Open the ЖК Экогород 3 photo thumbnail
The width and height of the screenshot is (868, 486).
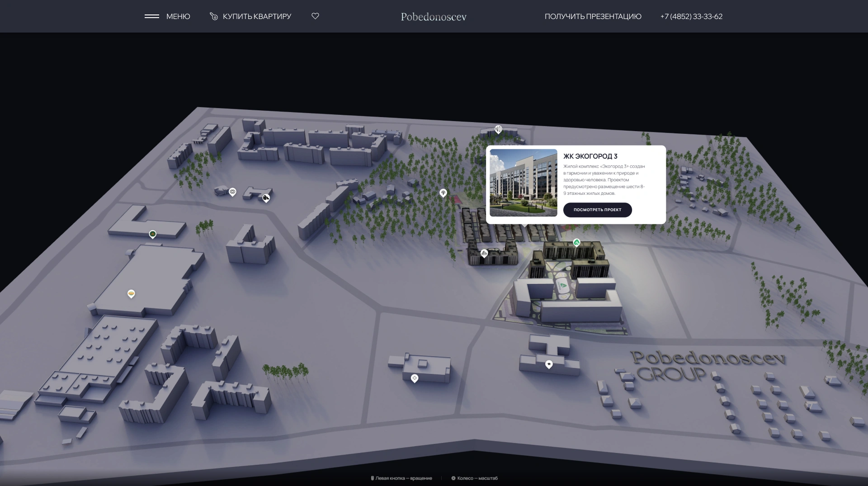coord(524,183)
